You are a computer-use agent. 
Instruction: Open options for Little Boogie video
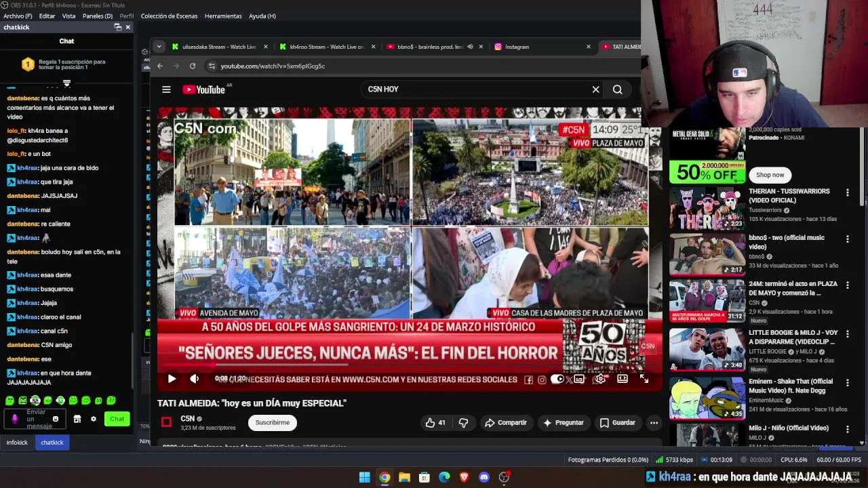click(x=847, y=335)
